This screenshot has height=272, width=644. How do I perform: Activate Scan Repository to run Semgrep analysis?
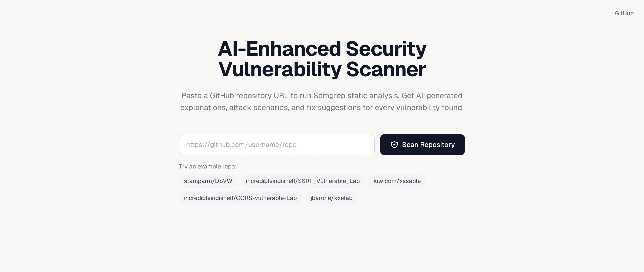point(422,144)
